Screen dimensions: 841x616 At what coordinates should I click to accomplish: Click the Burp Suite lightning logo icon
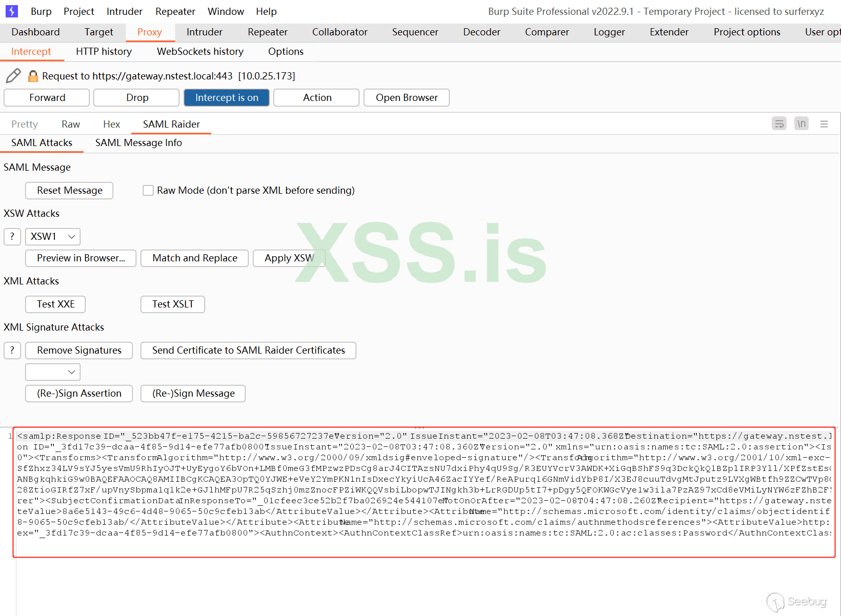11,11
